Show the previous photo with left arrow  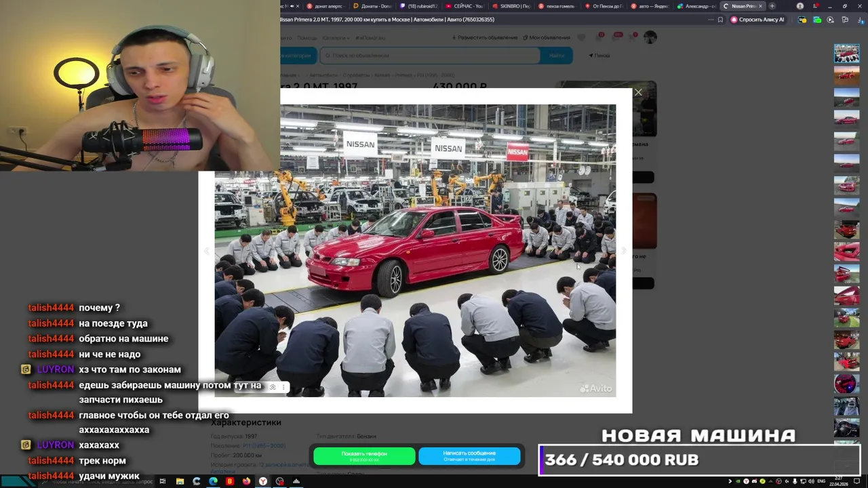pos(206,251)
